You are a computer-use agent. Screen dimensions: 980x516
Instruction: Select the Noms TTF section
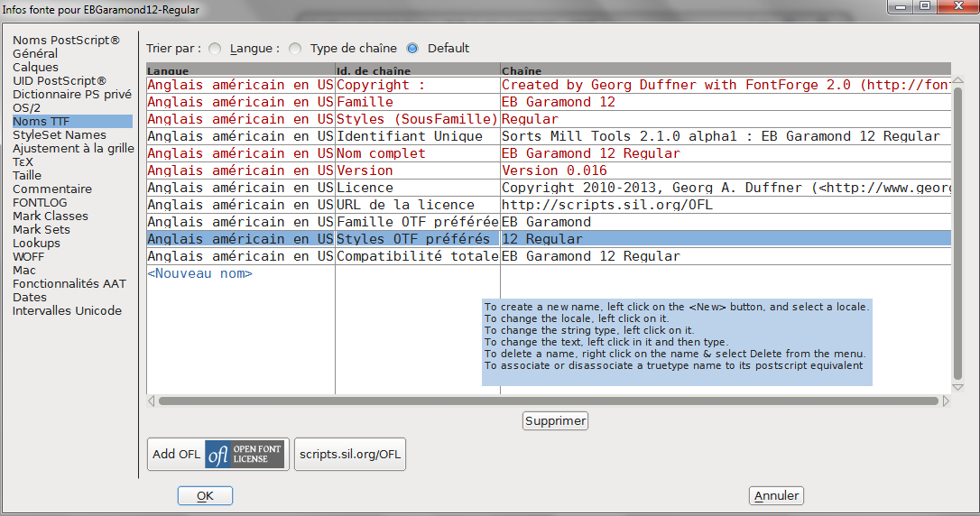tap(72, 121)
